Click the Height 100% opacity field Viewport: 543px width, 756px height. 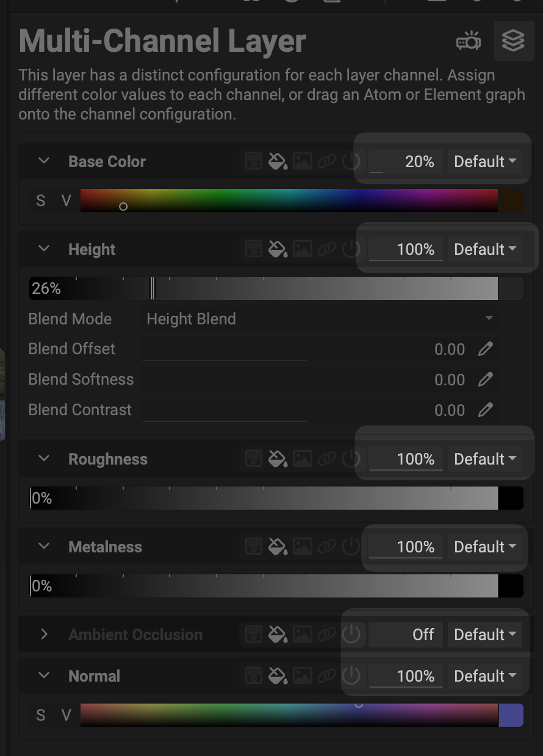pyautogui.click(x=406, y=249)
